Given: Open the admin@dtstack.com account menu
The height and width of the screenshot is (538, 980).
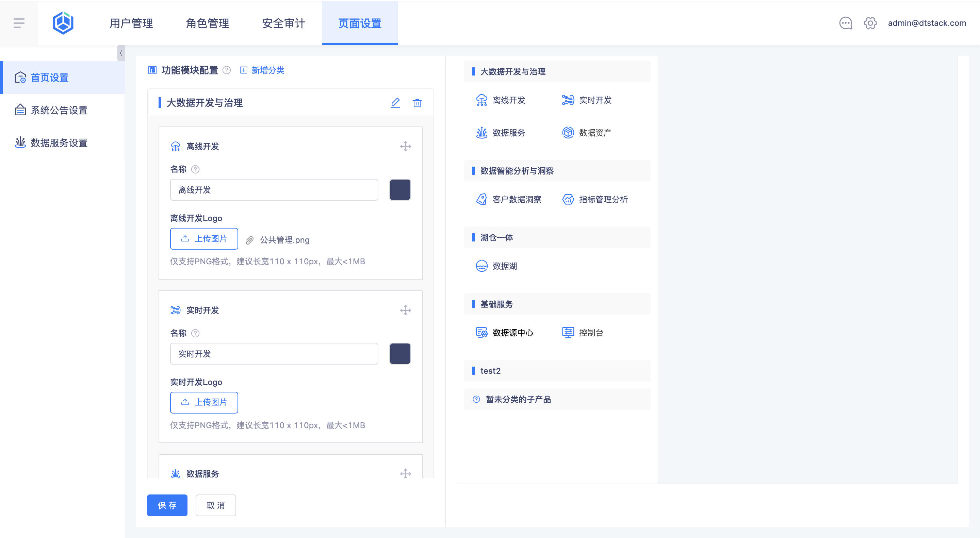Looking at the screenshot, I should click(927, 23).
